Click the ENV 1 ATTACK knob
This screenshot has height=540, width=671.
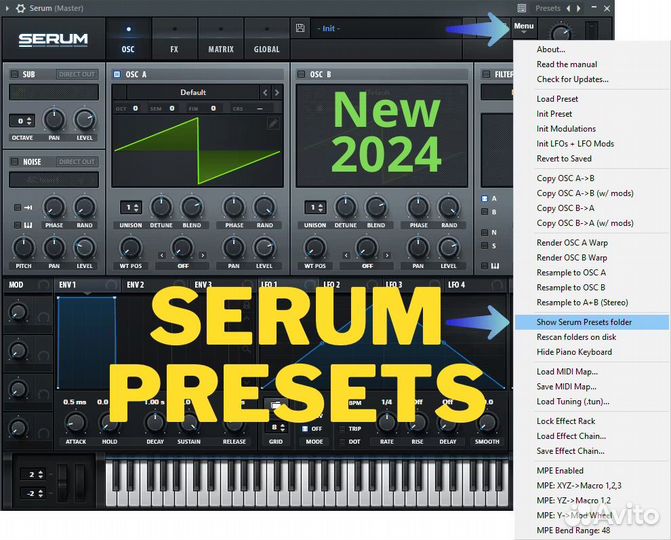point(76,423)
